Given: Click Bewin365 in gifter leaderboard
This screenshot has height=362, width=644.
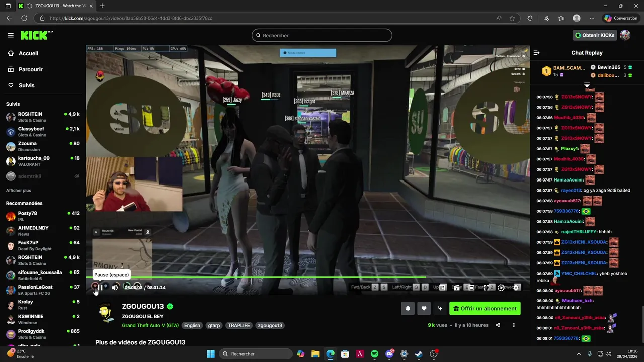Looking at the screenshot, I should point(611,67).
